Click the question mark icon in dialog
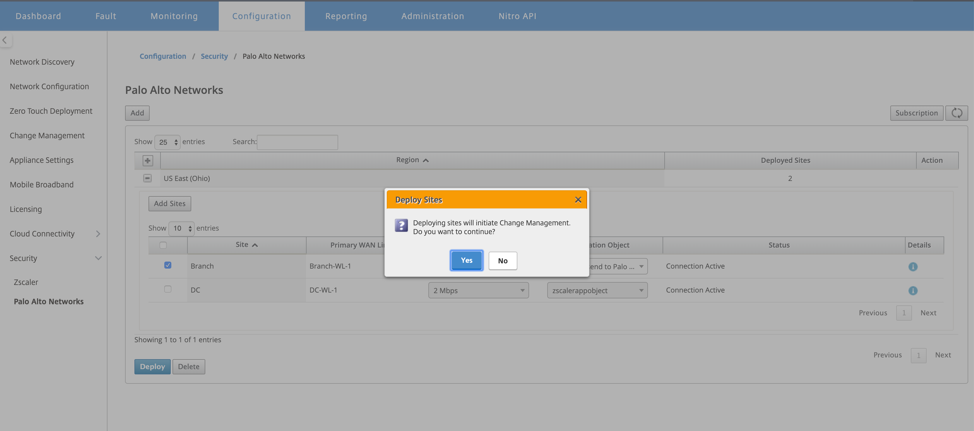Image resolution: width=974 pixels, height=431 pixels. pyautogui.click(x=401, y=225)
